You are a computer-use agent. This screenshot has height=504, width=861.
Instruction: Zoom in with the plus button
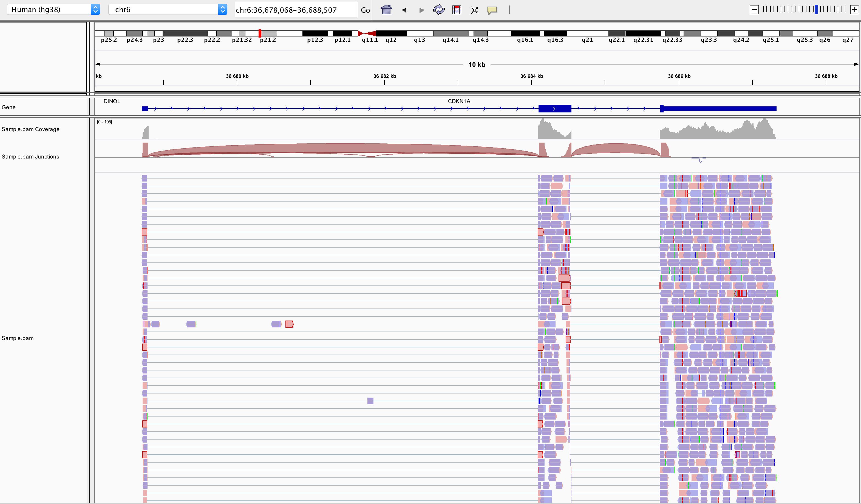[854, 10]
